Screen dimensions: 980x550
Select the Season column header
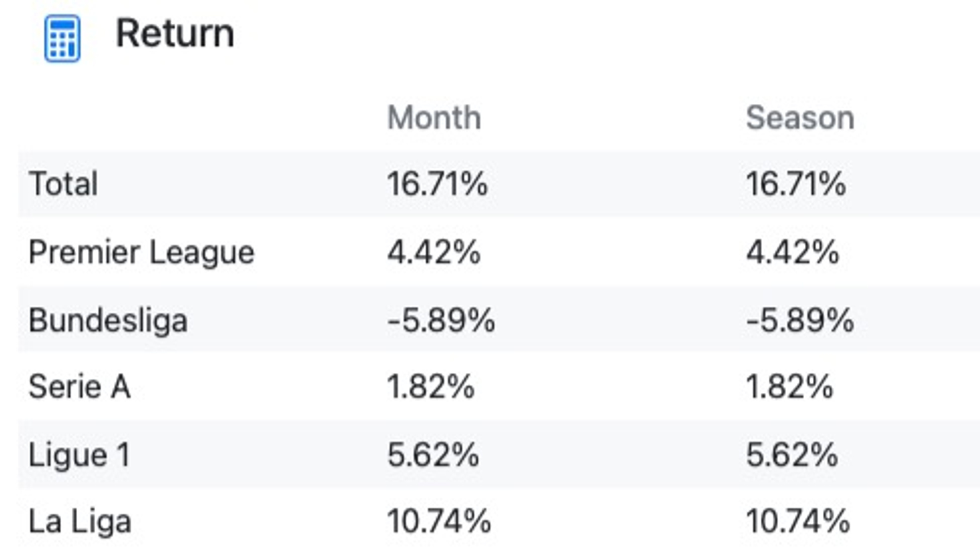point(800,118)
